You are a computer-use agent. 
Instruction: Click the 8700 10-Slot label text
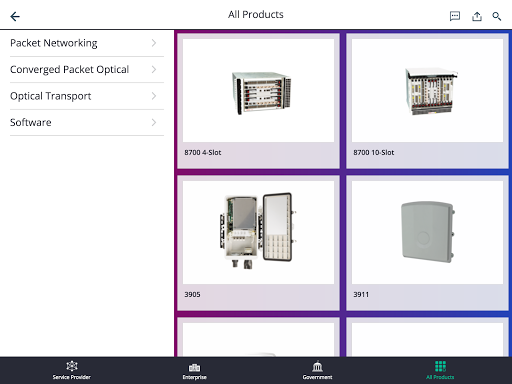[374, 153]
